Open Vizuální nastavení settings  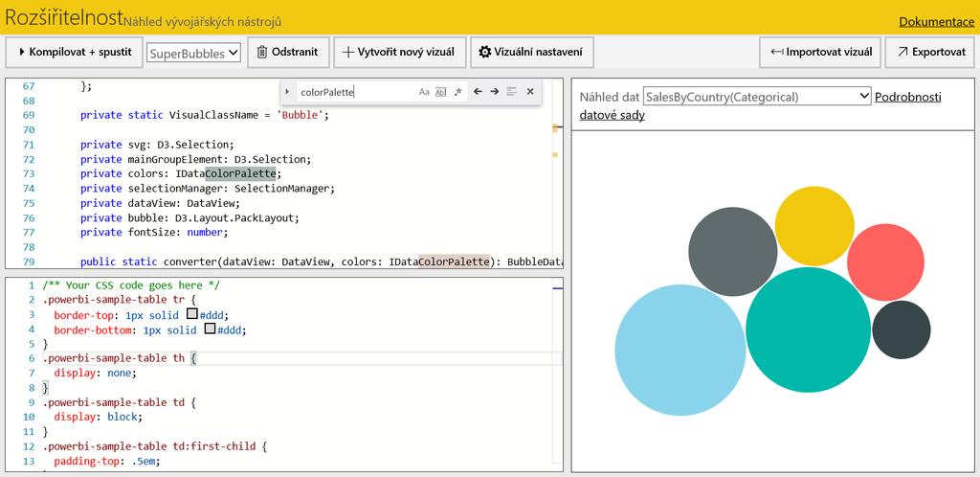(x=531, y=52)
